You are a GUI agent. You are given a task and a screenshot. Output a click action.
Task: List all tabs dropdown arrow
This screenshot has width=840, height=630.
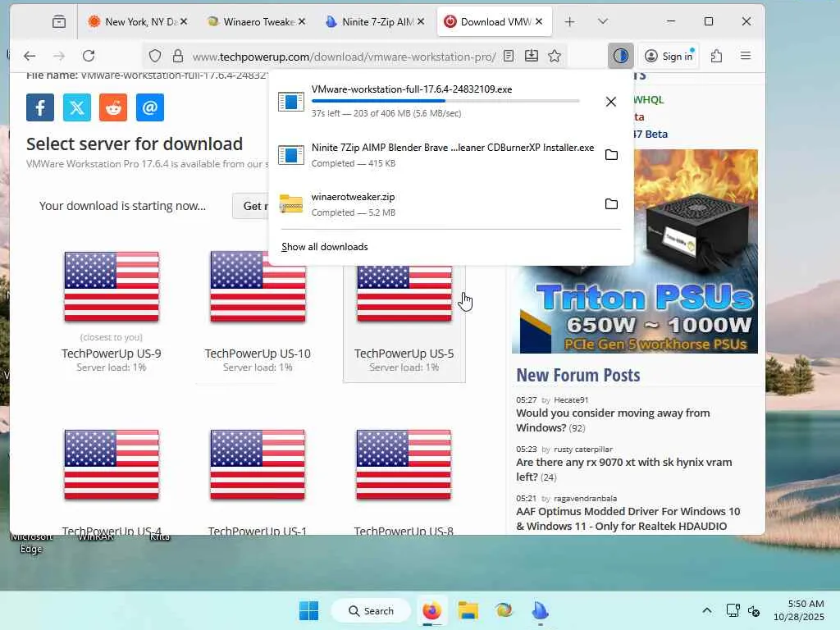(x=603, y=21)
